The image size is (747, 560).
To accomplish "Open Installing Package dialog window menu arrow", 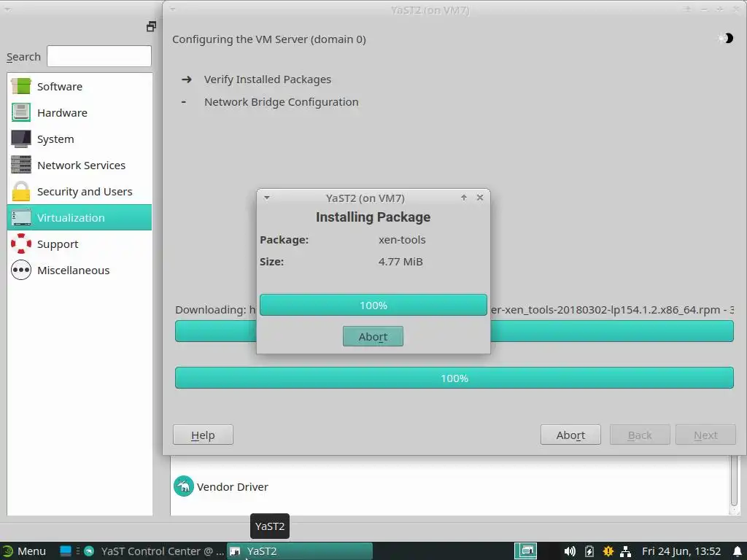I will pos(267,198).
